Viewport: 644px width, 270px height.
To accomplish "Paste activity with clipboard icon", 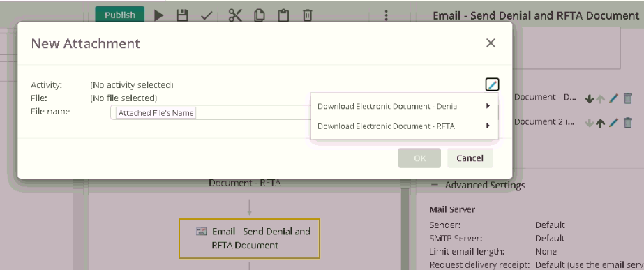I will 283,15.
